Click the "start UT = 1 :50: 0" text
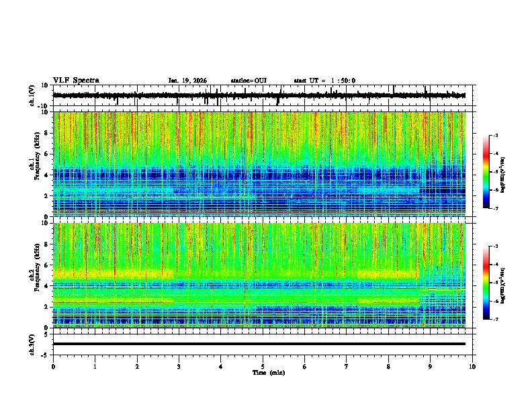 324,81
